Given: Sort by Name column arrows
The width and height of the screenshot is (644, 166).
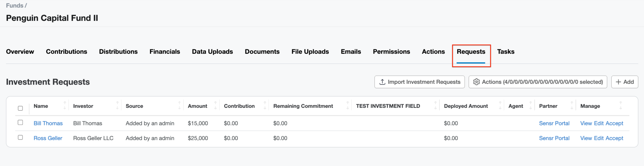Looking at the screenshot, I should 65,106.
